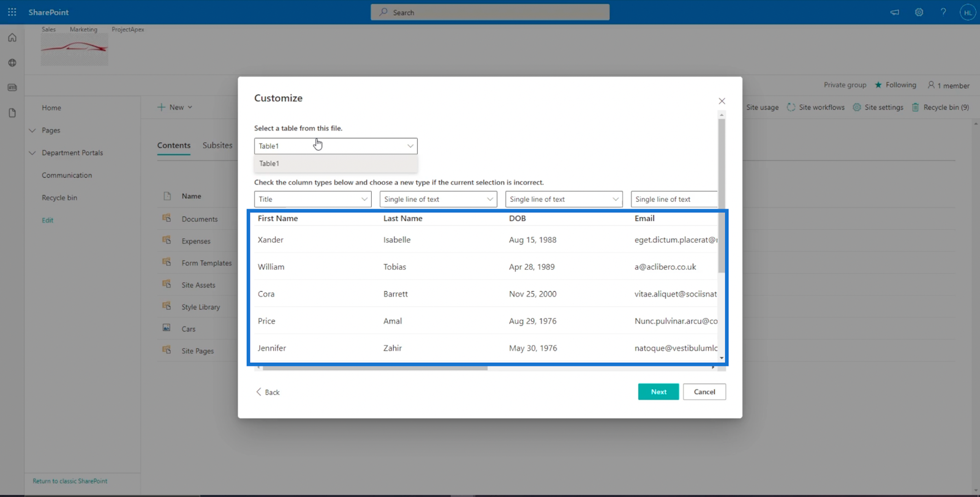Open the ProjectApex hub navigation link
980x497 pixels.
point(128,29)
